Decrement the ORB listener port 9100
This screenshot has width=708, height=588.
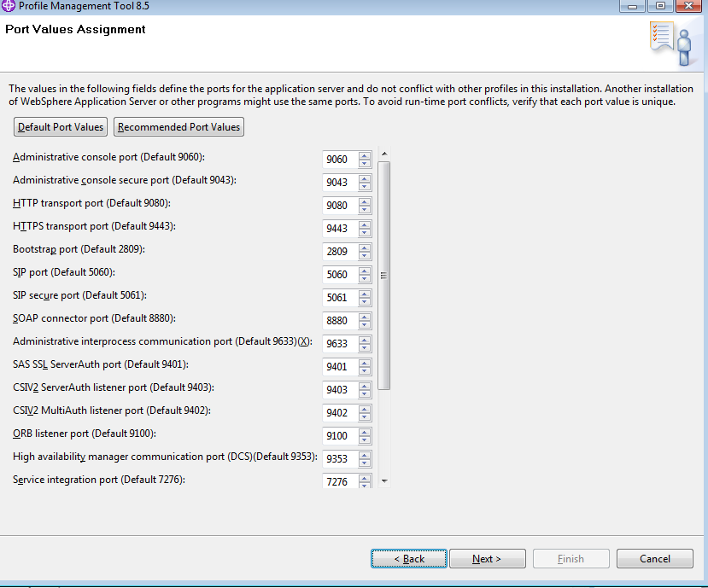(365, 440)
